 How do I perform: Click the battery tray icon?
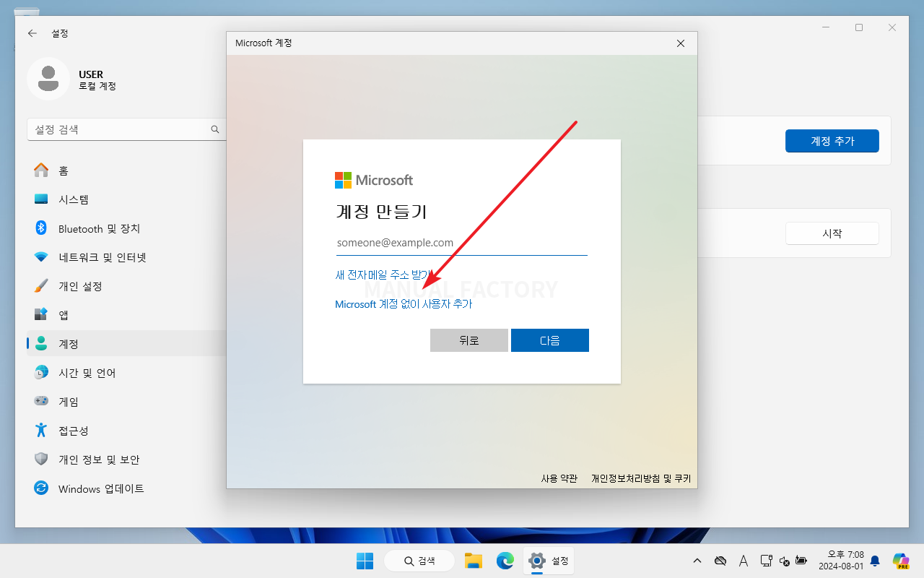pos(801,561)
